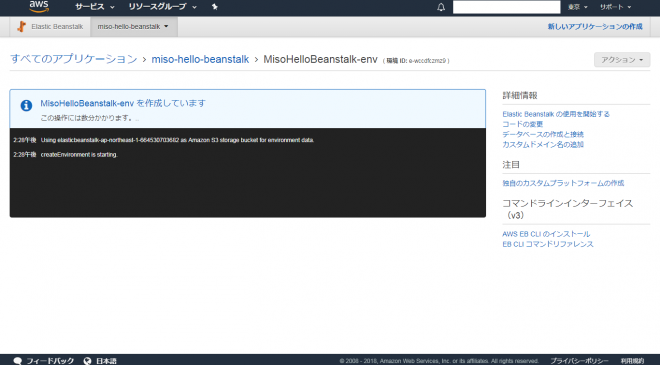This screenshot has height=365, width=660.
Task: Open プライバシーポリシー footer link
Action: tap(579, 361)
